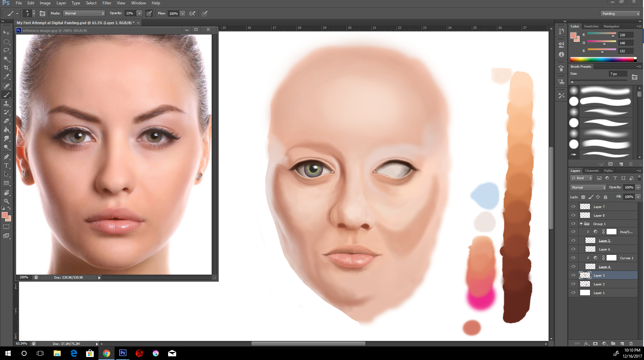The image size is (644, 360).
Task: Hide Layer 2 using eye icon
Action: tap(573, 284)
